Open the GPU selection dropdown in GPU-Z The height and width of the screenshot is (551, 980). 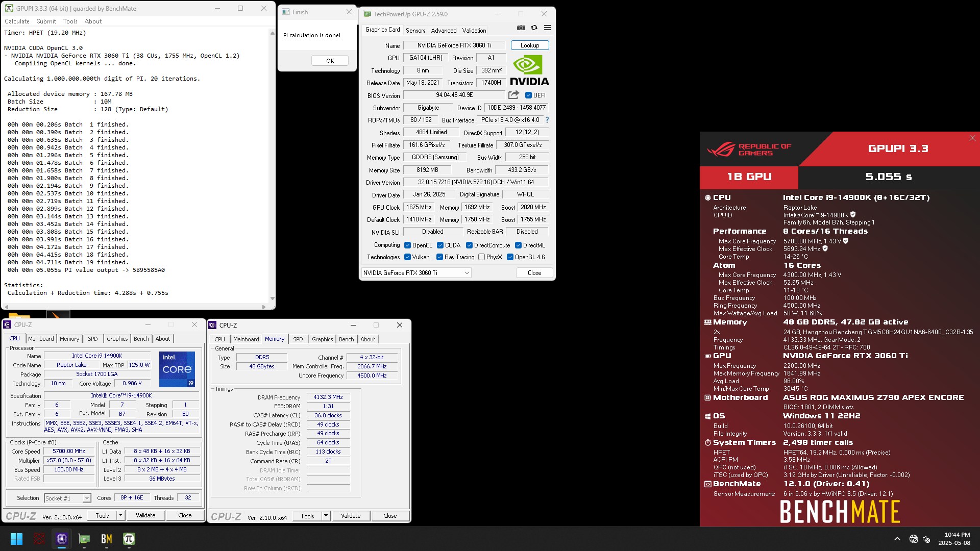[416, 273]
